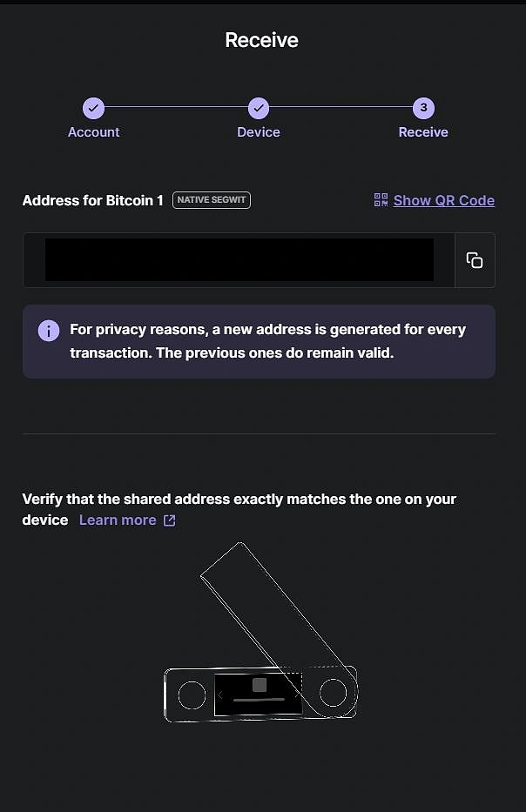The height and width of the screenshot is (812, 526).
Task: Open the Learn more link
Action: (118, 520)
